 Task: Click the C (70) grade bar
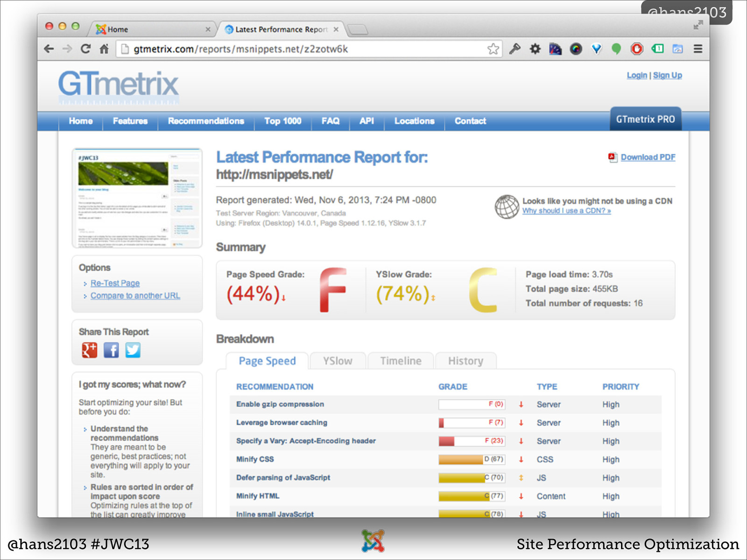tap(472, 477)
